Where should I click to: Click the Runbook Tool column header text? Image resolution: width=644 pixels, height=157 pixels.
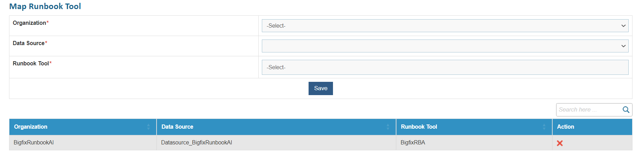(419, 127)
